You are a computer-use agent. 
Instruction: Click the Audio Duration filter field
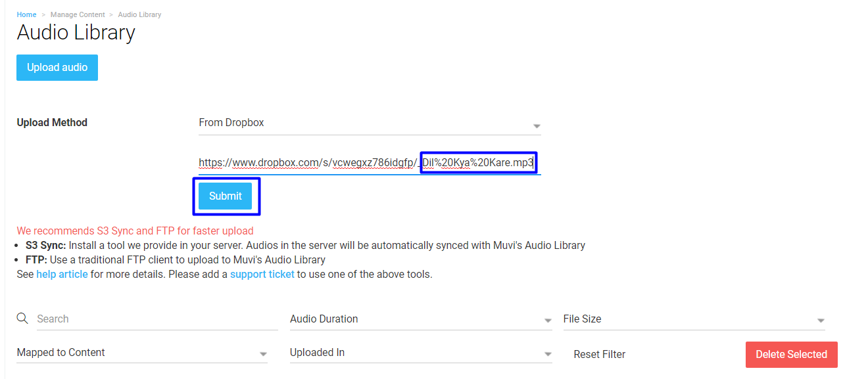click(421, 319)
